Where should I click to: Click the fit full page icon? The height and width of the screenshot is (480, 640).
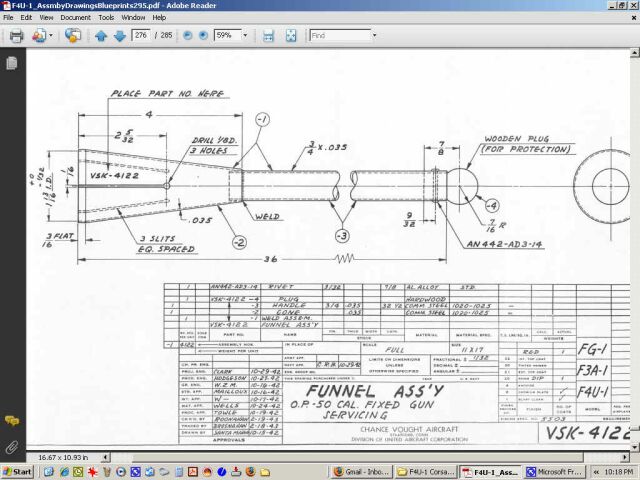click(290, 36)
